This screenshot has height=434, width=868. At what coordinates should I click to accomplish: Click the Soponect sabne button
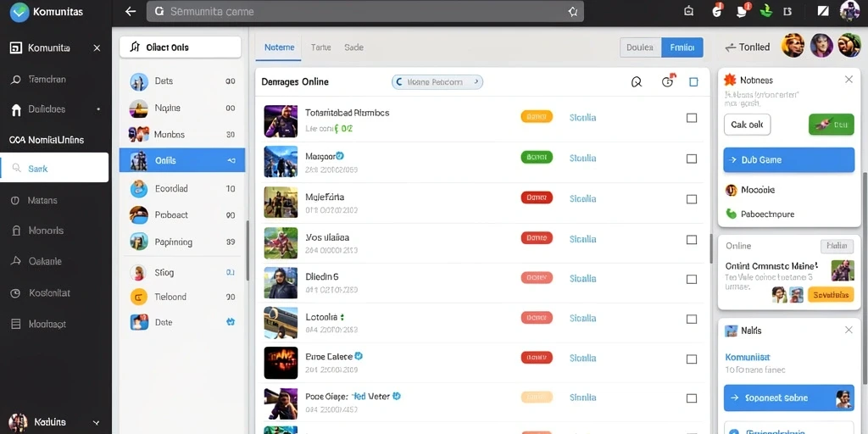pyautogui.click(x=789, y=398)
